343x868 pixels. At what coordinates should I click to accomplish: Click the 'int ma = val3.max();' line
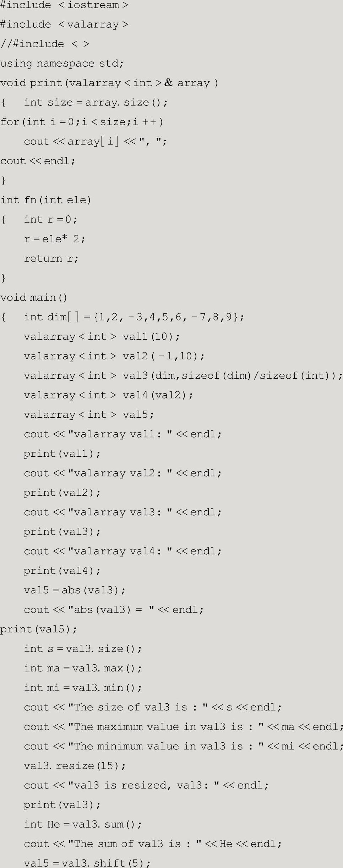click(83, 669)
